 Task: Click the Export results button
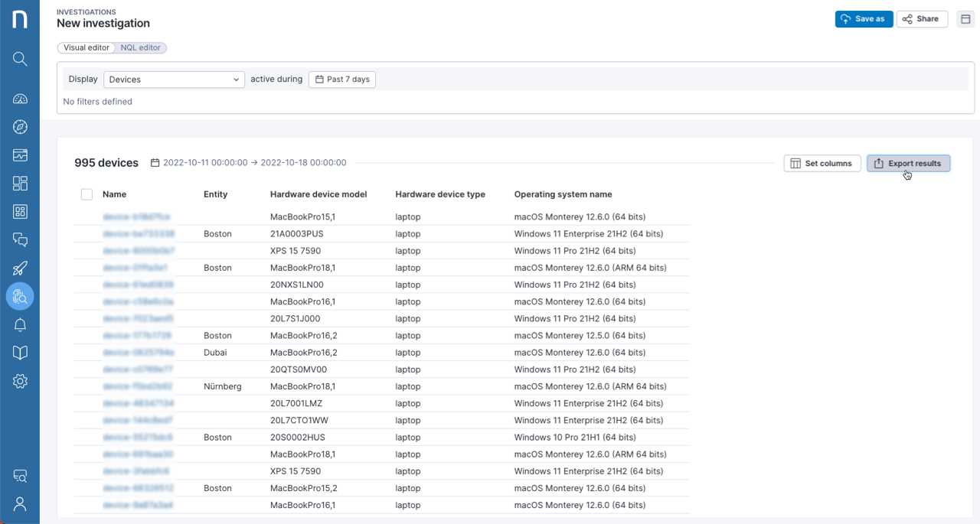pyautogui.click(x=908, y=163)
